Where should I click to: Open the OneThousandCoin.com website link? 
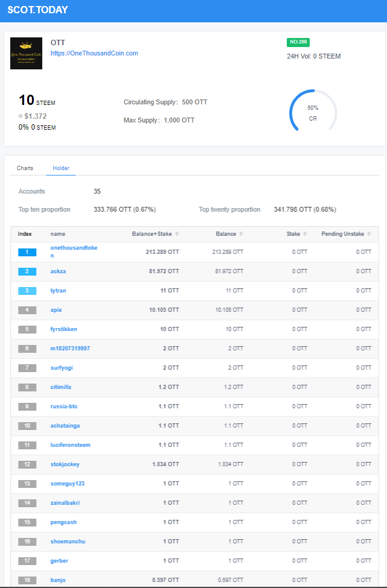coord(94,53)
